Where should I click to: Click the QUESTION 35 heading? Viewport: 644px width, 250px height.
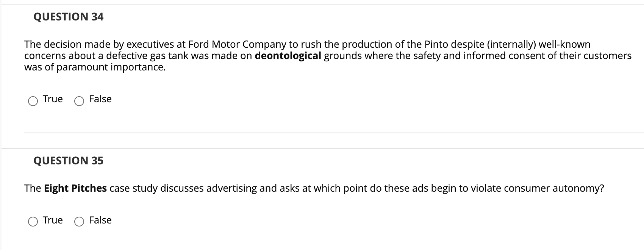click(x=68, y=161)
